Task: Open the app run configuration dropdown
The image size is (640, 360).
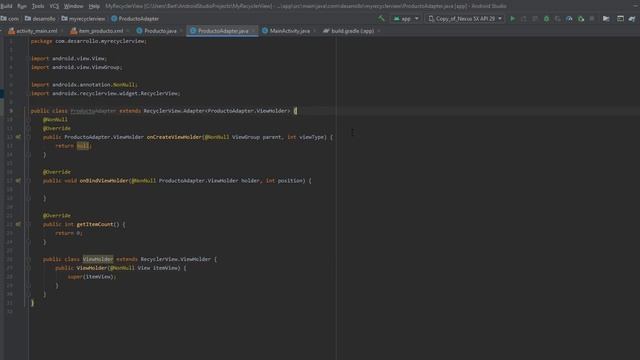Action: pyautogui.click(x=405, y=19)
